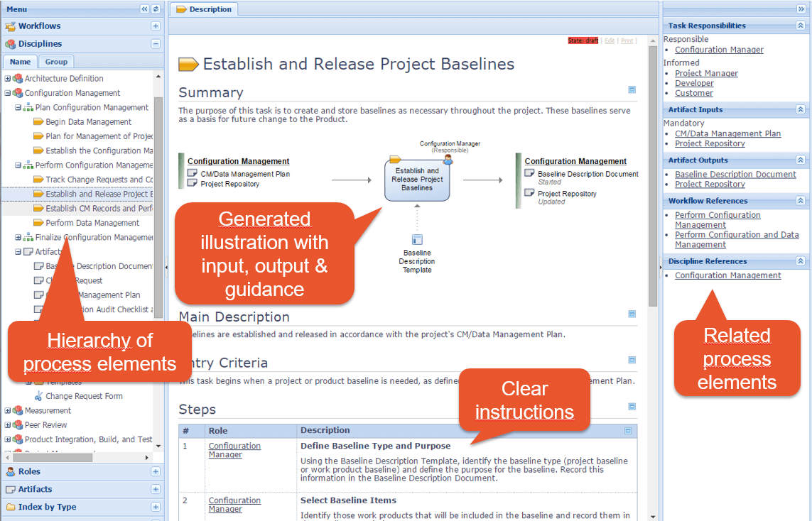Viewport: 812px width, 521px height.
Task: Click Configuration Manager link in step 1
Action: (x=234, y=450)
